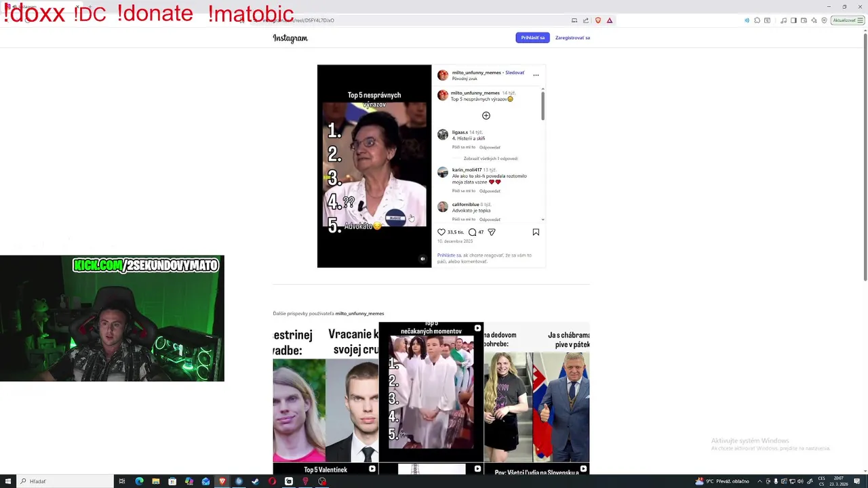Open Microsoft Edge from the taskbar
Image resolution: width=868 pixels, height=488 pixels.
click(139, 481)
